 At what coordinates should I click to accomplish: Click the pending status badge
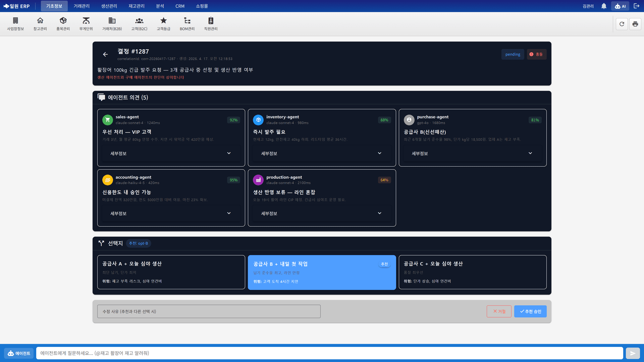[x=513, y=54]
